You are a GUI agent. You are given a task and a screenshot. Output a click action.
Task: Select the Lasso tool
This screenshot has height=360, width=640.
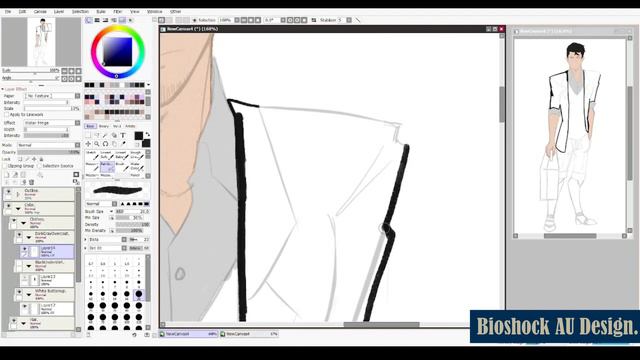point(97,135)
